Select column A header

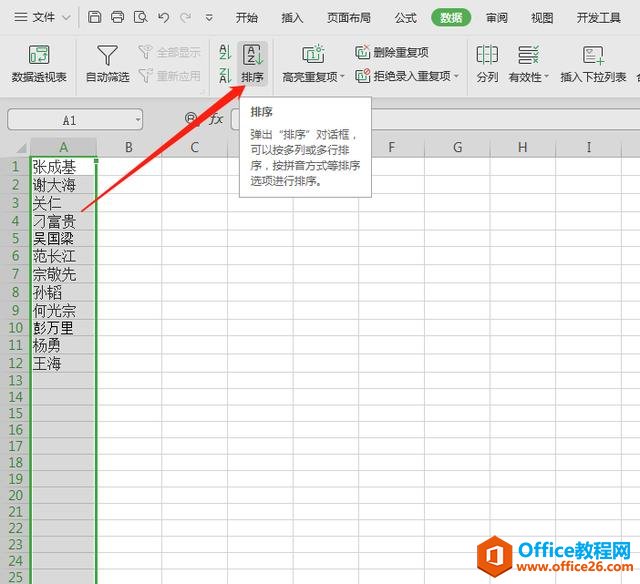point(64,147)
